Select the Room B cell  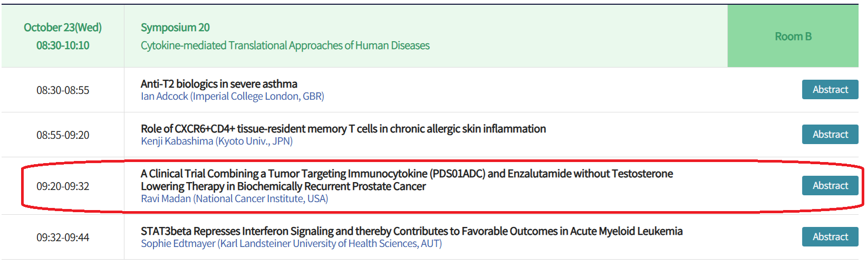point(793,36)
